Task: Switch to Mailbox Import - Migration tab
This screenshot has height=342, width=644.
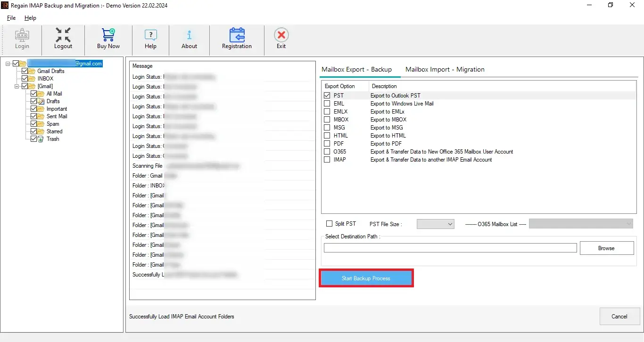Action: tap(445, 69)
